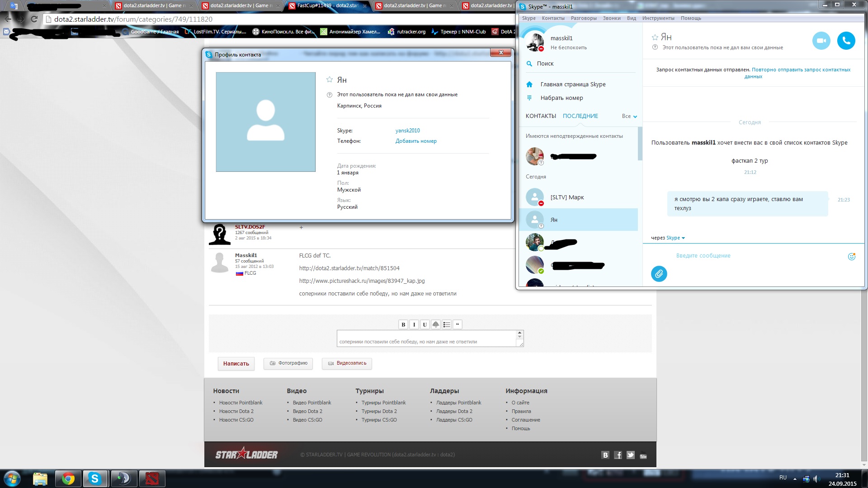Open the rutracker.org bookmark
868x488 pixels.
click(406, 32)
